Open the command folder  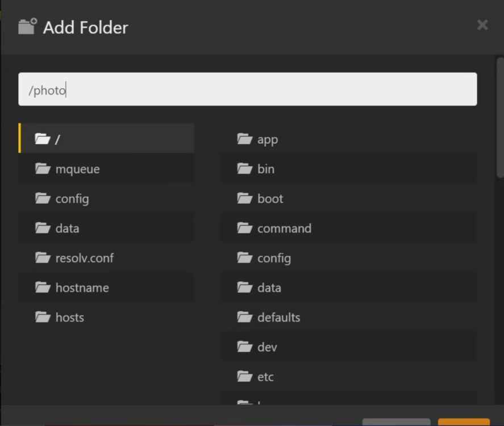[348, 227]
